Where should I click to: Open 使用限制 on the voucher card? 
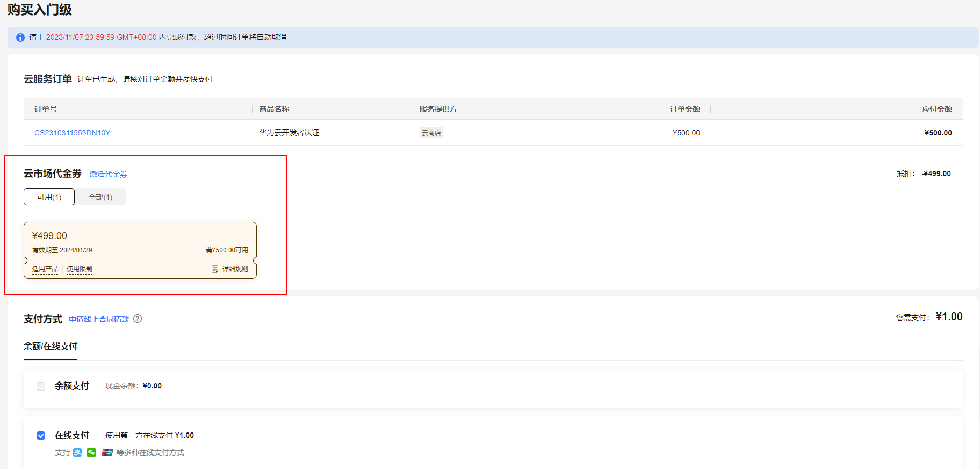tap(80, 269)
